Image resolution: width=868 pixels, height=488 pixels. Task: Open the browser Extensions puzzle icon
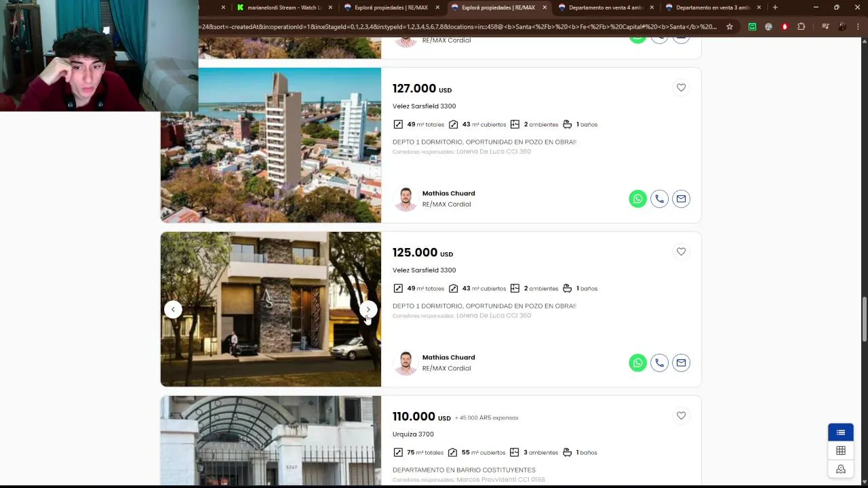(801, 26)
